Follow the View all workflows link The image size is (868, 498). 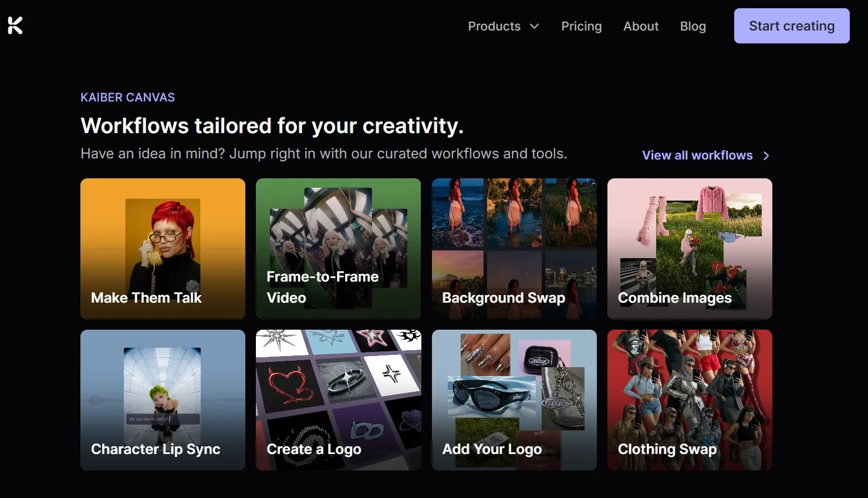[x=705, y=155]
